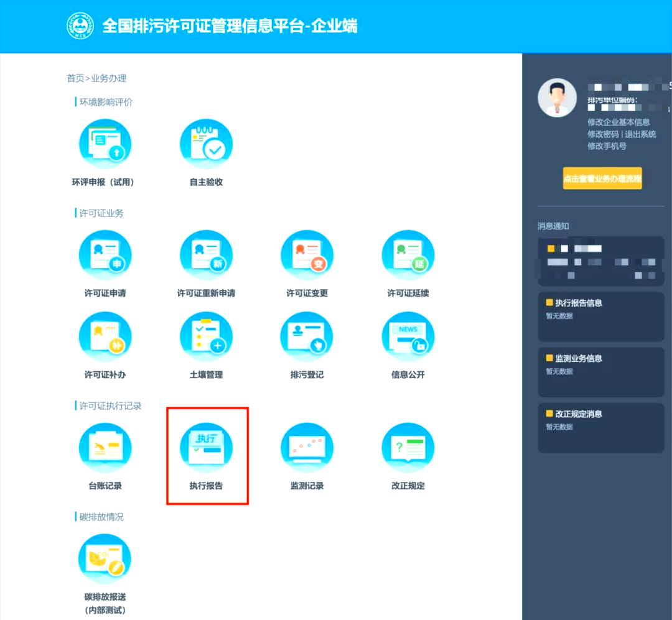Open the 改正规定消息 message card

pyautogui.click(x=601, y=428)
